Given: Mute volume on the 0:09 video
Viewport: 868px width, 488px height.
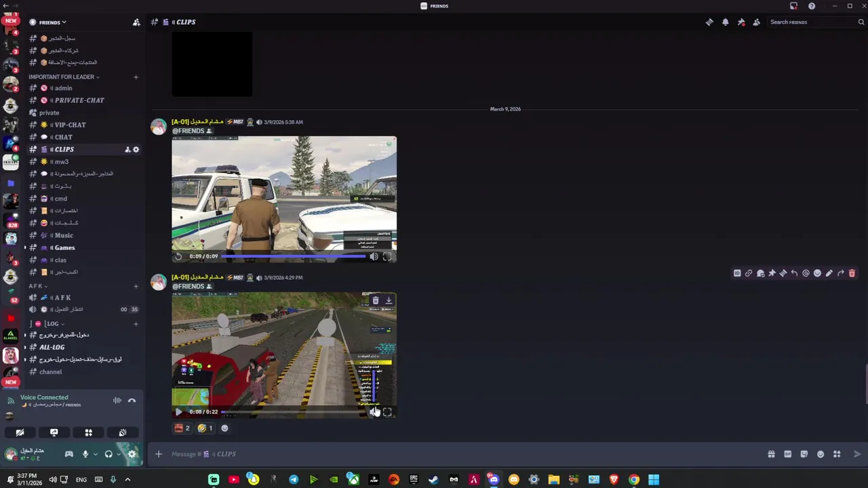Looking at the screenshot, I should pos(374,257).
